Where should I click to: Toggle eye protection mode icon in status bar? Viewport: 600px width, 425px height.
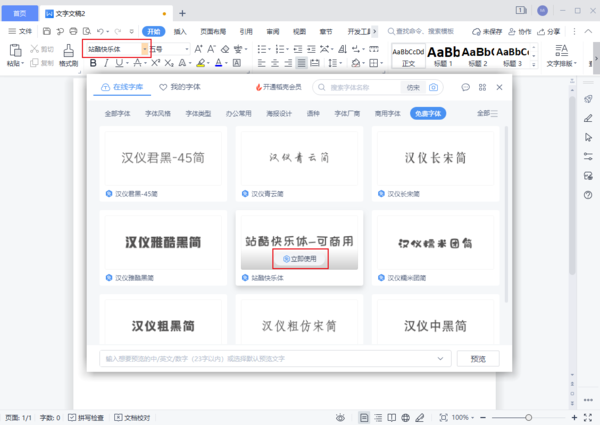click(x=342, y=417)
